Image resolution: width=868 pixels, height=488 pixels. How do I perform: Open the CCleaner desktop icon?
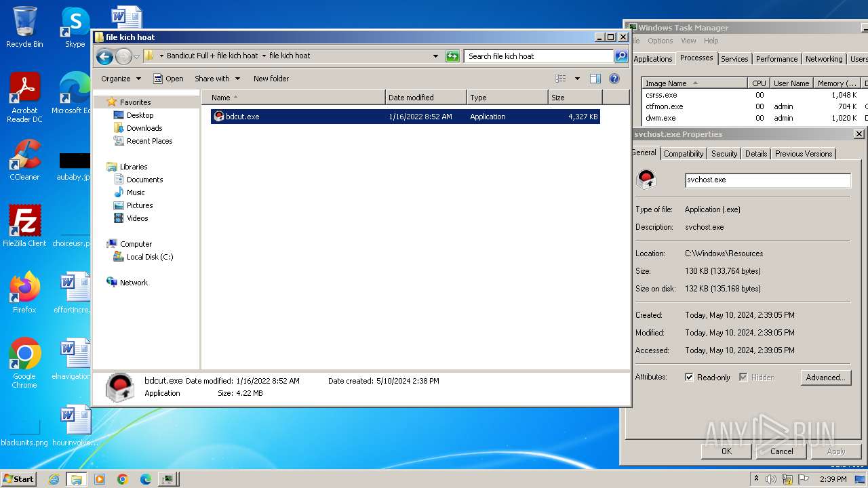(24, 160)
